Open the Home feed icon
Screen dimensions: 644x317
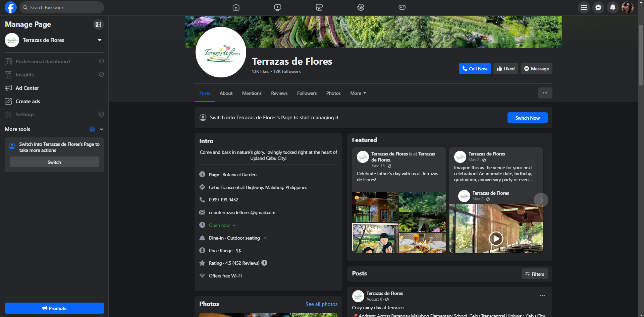(236, 7)
